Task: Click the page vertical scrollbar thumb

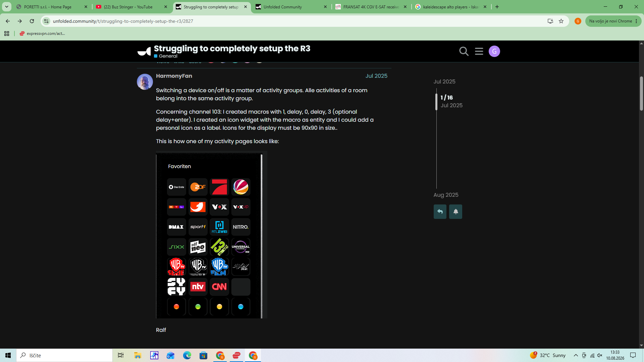Action: click(641, 94)
